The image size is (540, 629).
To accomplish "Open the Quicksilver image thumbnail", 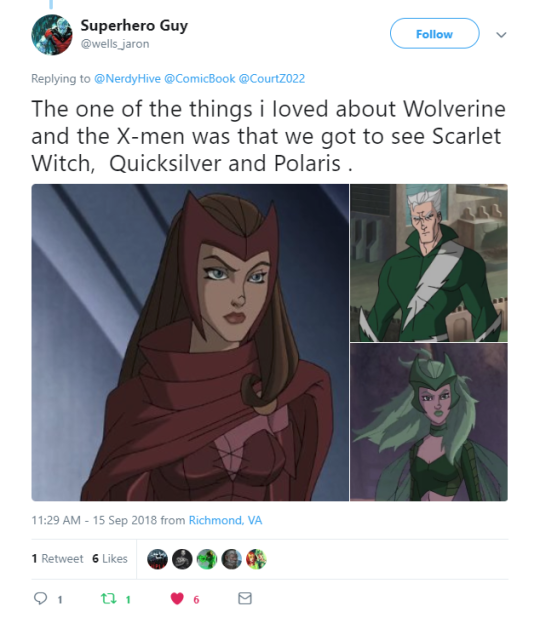I will 429,263.
